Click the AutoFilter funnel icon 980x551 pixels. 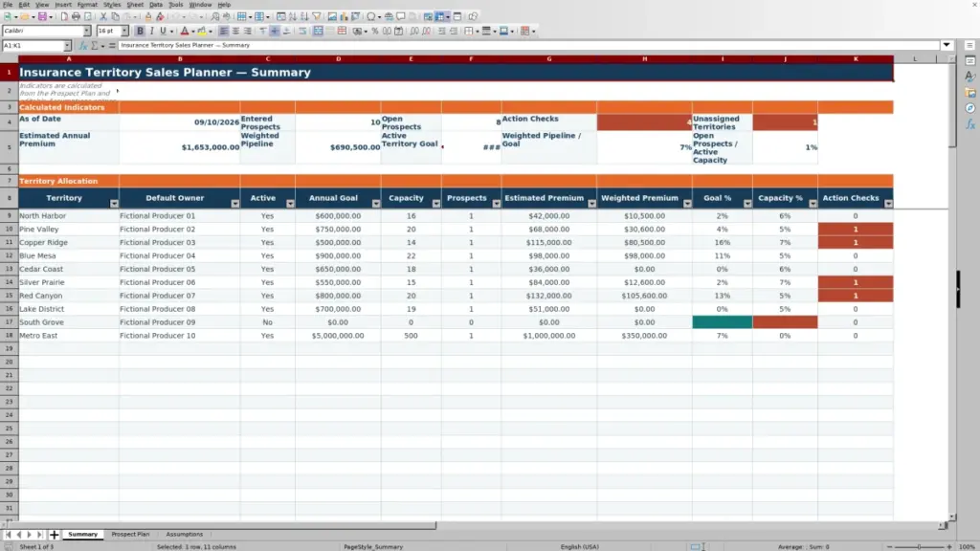[x=316, y=17]
